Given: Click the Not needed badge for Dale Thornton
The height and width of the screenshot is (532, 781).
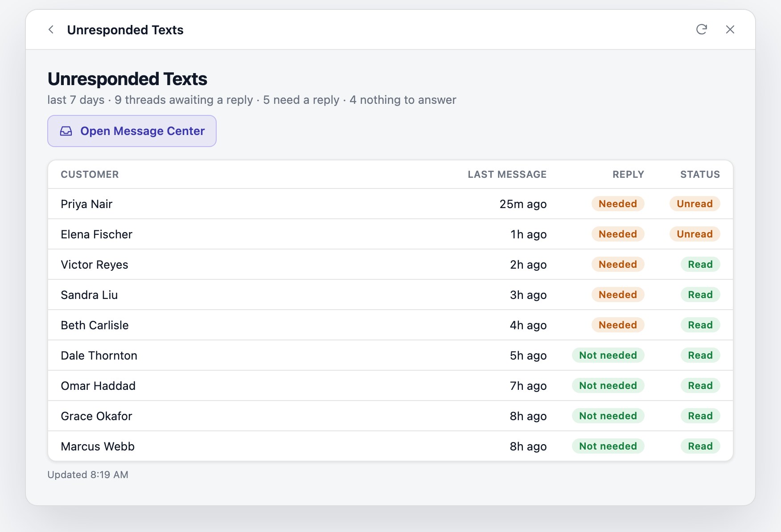Looking at the screenshot, I should click(608, 355).
